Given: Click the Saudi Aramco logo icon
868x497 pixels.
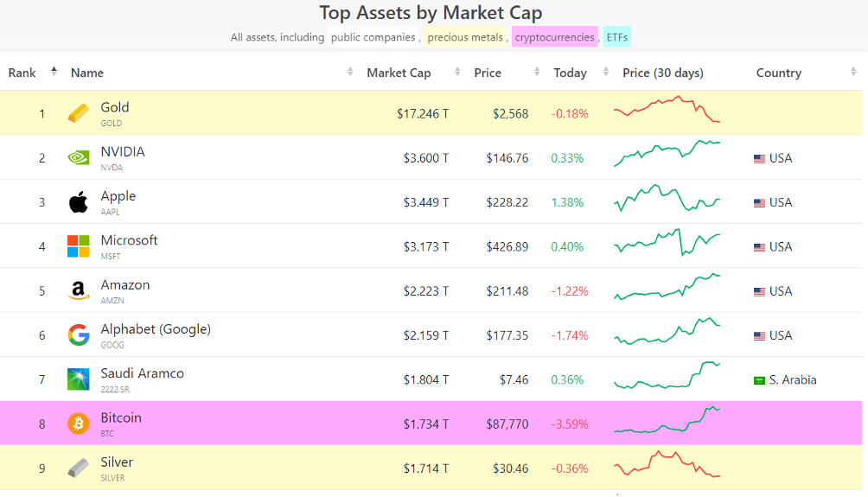Looking at the screenshot, I should point(78,379).
